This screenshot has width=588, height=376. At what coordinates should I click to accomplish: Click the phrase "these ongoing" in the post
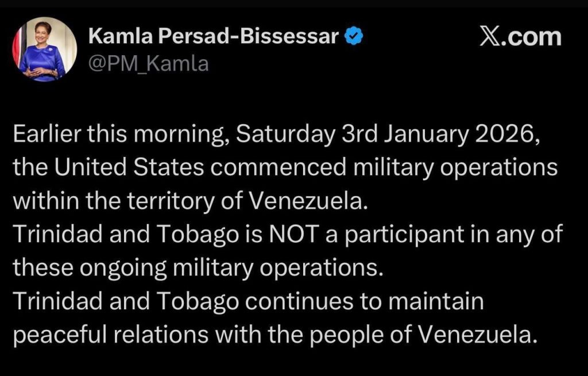(x=83, y=267)
